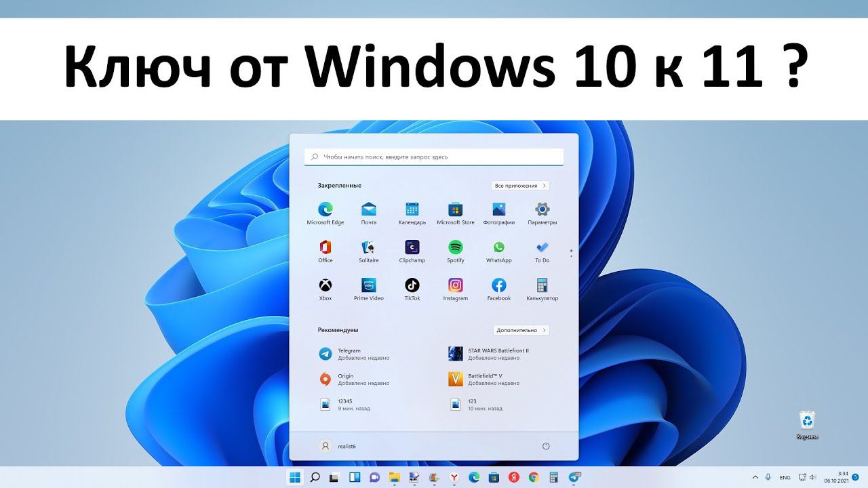Viewport: 868px width, 488px height.
Task: Open the Calendar (Календарь) app
Action: [412, 213]
